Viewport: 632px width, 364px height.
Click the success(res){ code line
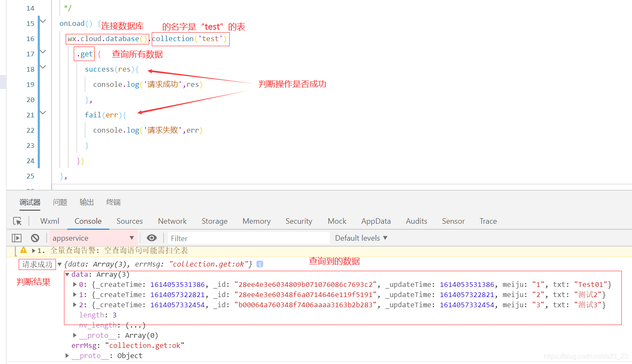coord(112,69)
